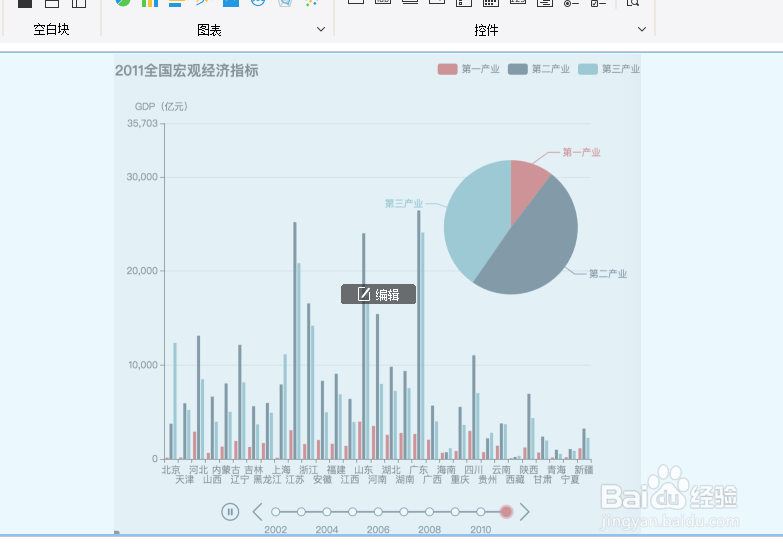
Task: Click the 宁夏 x-axis label
Action: click(x=570, y=480)
